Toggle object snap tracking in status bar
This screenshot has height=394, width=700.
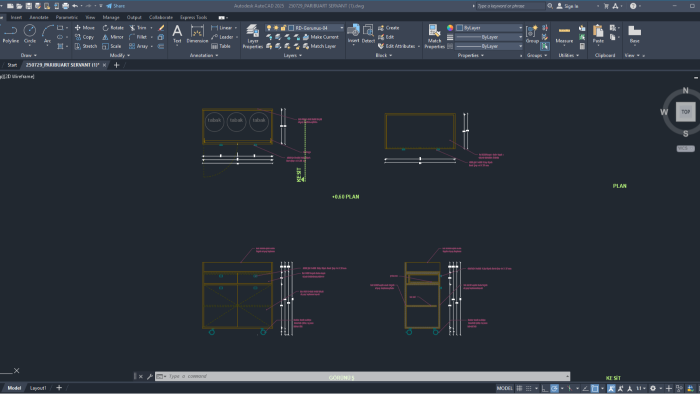[x=585, y=388]
